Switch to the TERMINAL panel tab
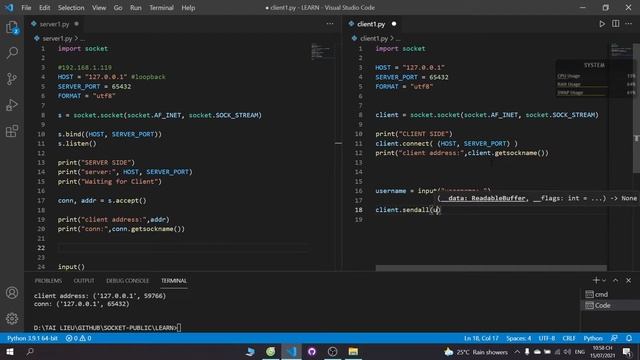This screenshot has height=360, width=640. 174,280
